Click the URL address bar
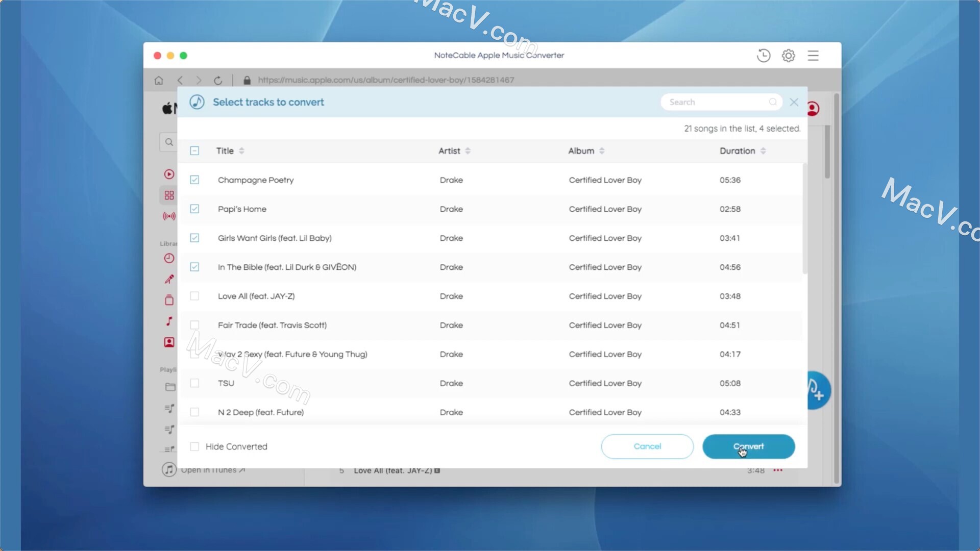 tap(386, 80)
